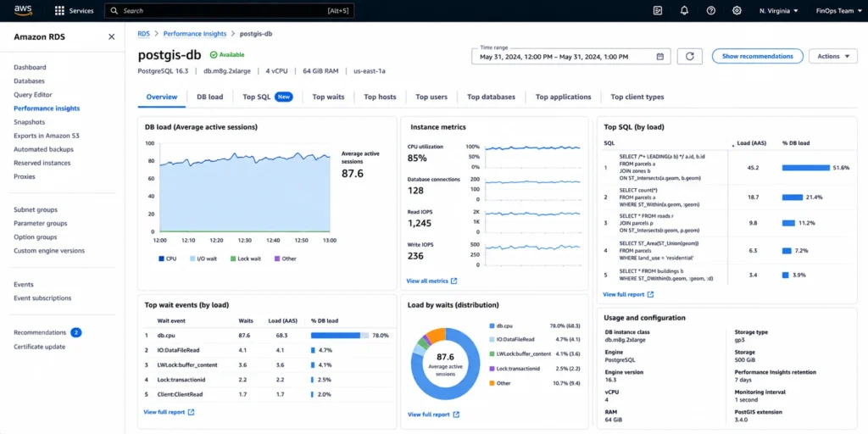Open Automated backups in the sidebar
Viewport: 868px width, 434px height.
(x=44, y=149)
